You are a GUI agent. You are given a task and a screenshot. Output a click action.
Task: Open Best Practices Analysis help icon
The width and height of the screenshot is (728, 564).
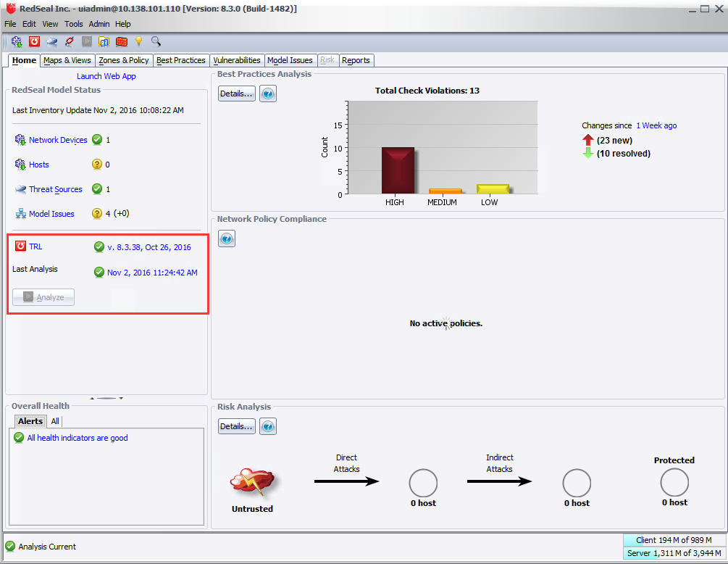pyautogui.click(x=267, y=93)
